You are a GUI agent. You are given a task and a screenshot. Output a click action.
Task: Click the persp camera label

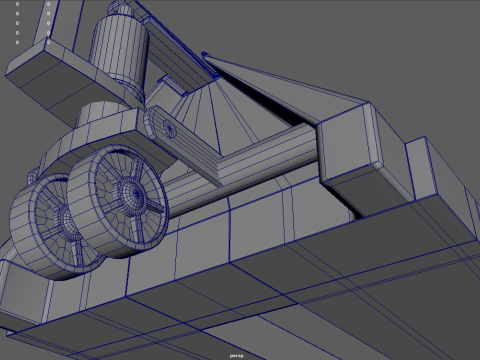pos(236,356)
